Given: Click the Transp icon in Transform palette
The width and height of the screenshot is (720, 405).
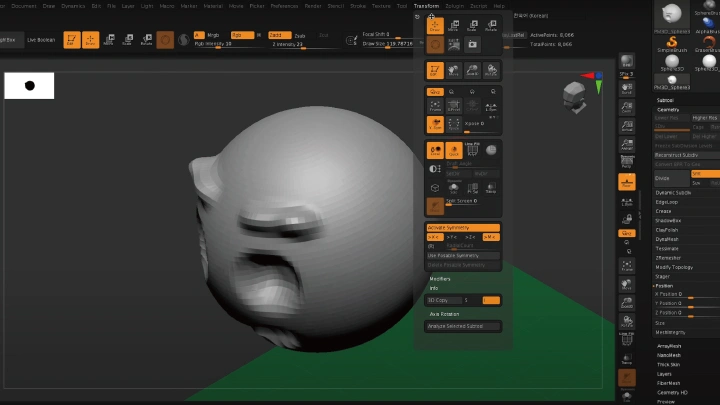Looking at the screenshot, I should 491,187.
